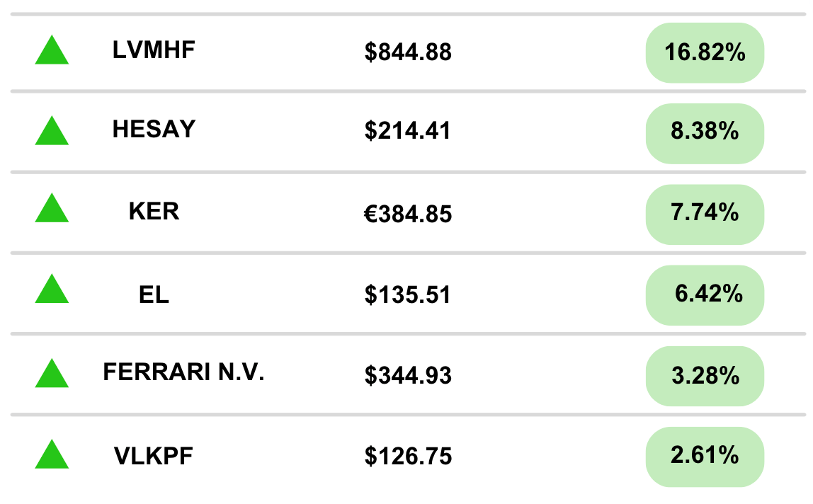Open the HESAY ticker symbol
The width and height of the screenshot is (813, 504).
[x=154, y=129]
